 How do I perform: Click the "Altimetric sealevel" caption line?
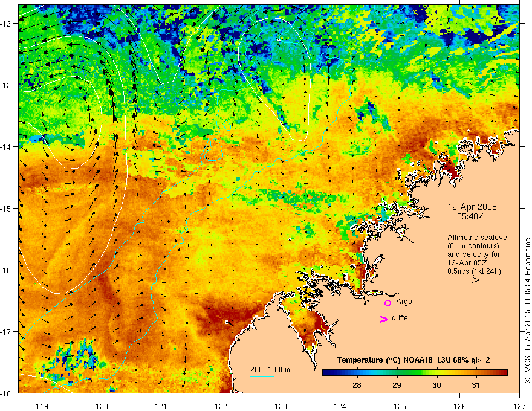pyautogui.click(x=478, y=238)
